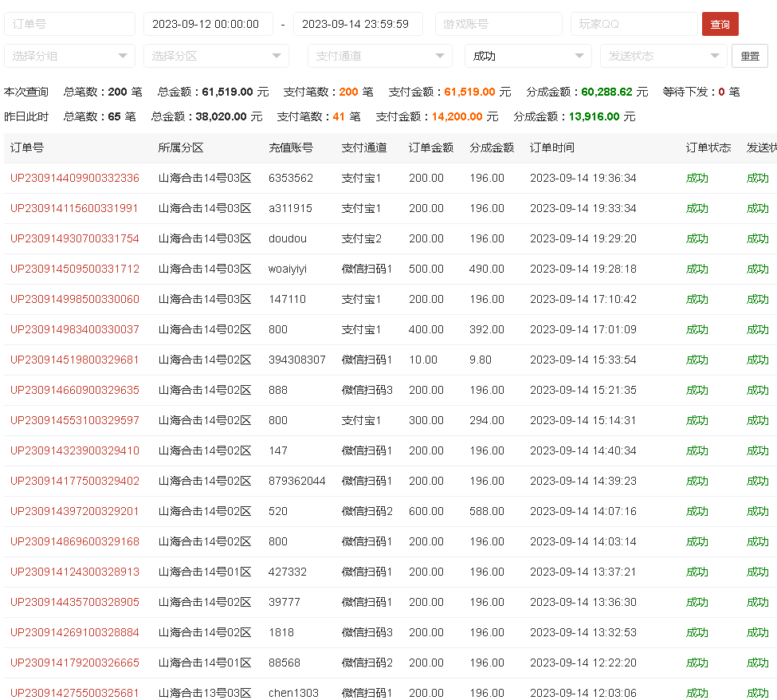Open the 支付通道 payment channel dropdown
777x700 pixels.
379,56
